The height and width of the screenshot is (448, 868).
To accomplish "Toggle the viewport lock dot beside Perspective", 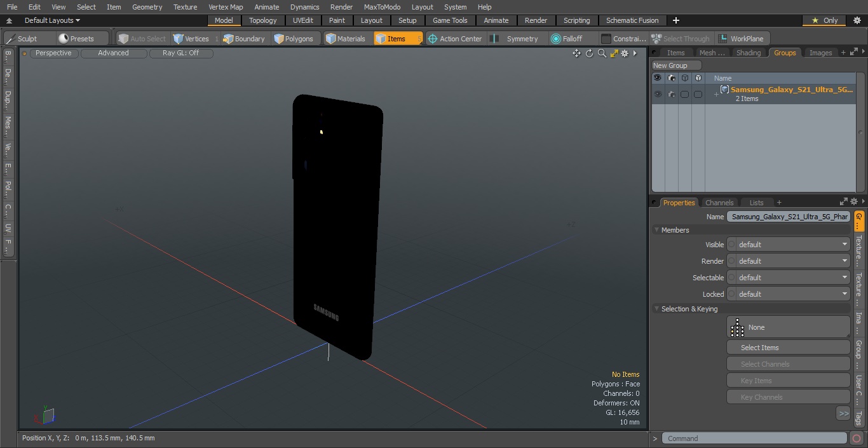I will pos(25,53).
